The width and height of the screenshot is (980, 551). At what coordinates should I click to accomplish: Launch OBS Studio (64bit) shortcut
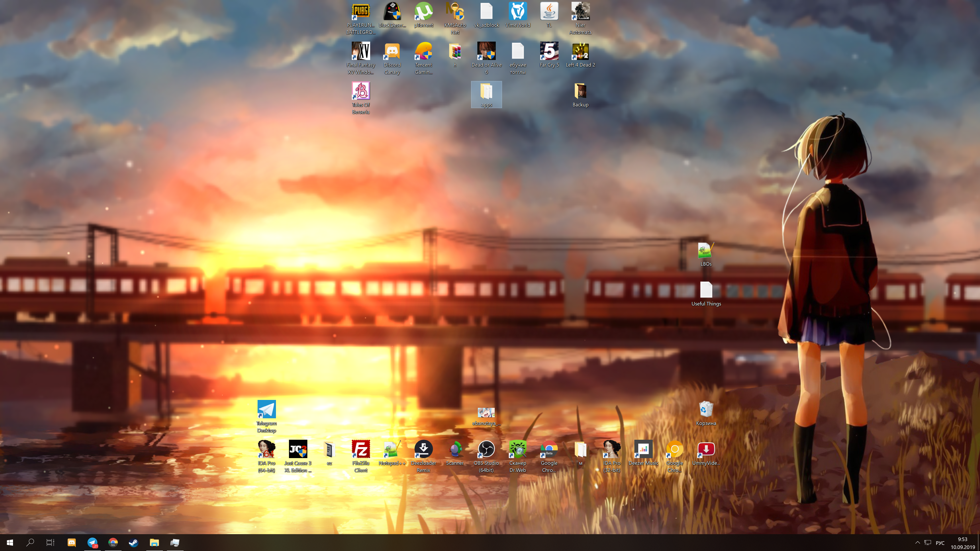(486, 456)
